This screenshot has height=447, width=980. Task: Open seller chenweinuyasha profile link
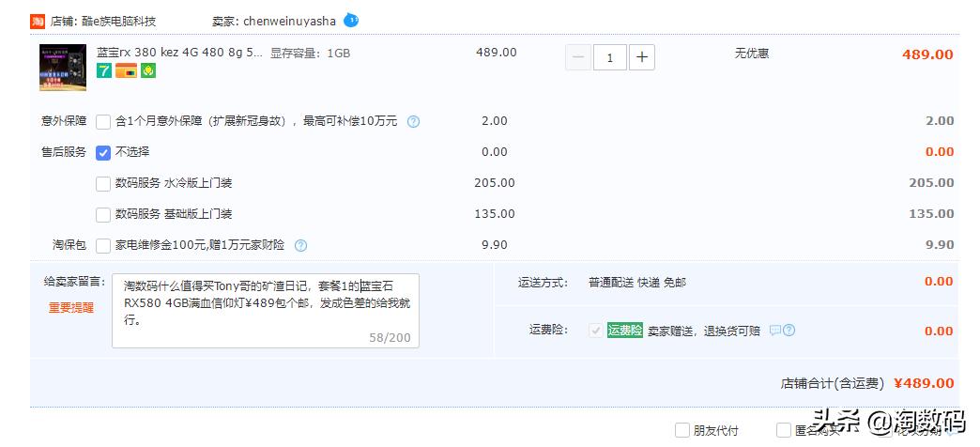pyautogui.click(x=289, y=22)
